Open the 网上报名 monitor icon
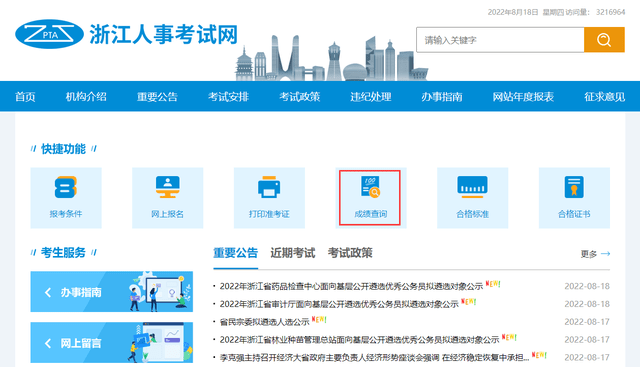The height and width of the screenshot is (367, 640). (167, 187)
